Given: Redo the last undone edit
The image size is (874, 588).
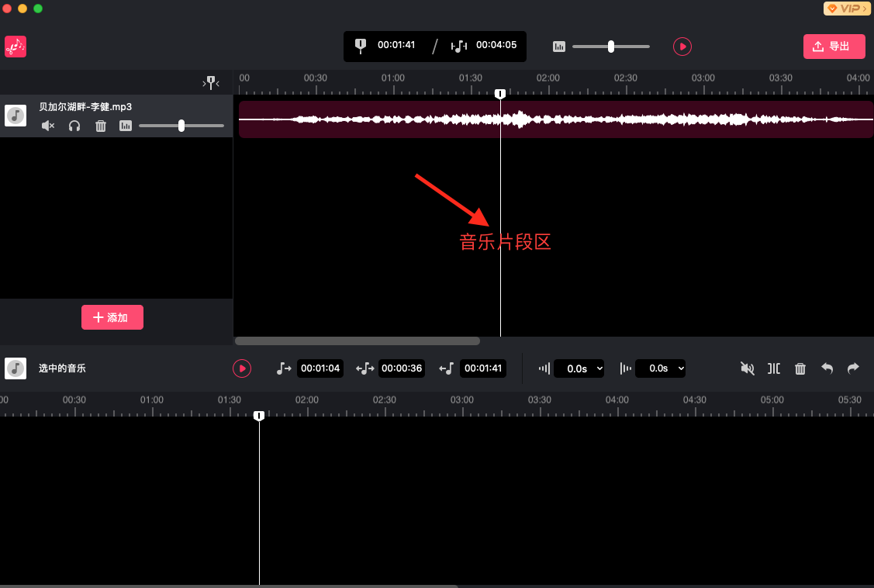Looking at the screenshot, I should click(853, 368).
